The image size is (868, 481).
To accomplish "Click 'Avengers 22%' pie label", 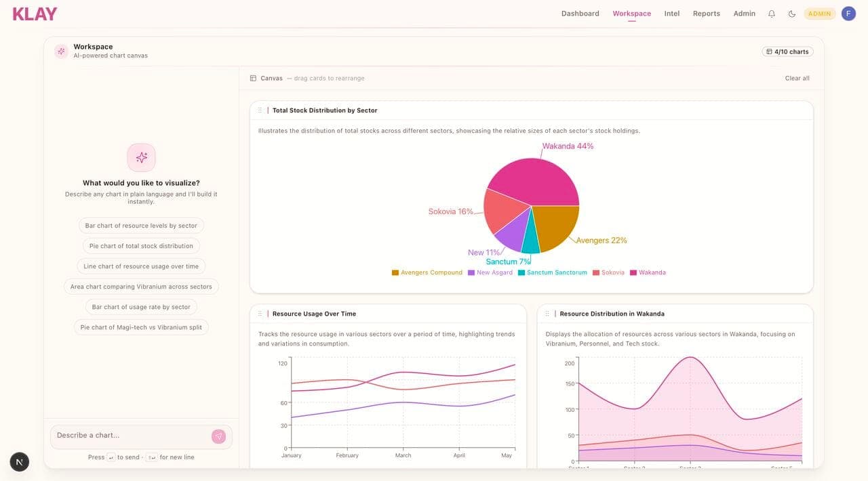I will [601, 240].
